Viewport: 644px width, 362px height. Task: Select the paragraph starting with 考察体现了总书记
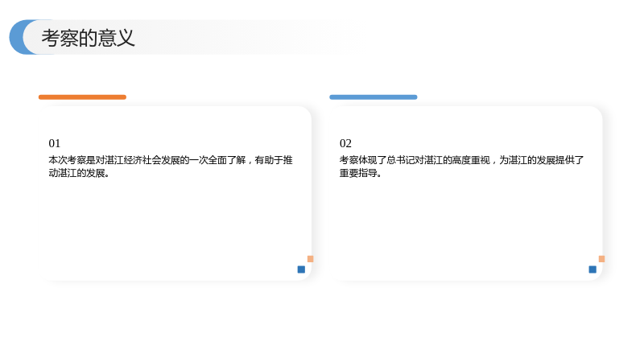point(461,167)
